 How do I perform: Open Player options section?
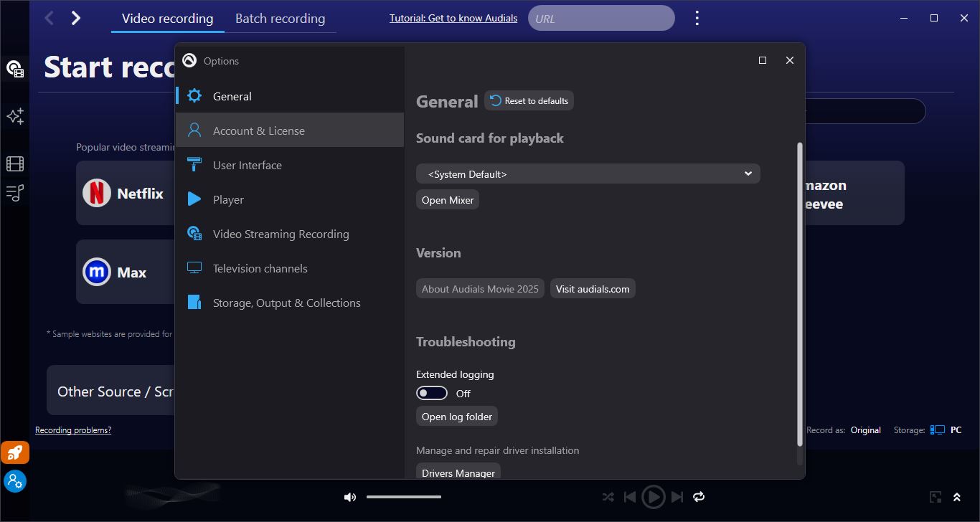click(290, 199)
